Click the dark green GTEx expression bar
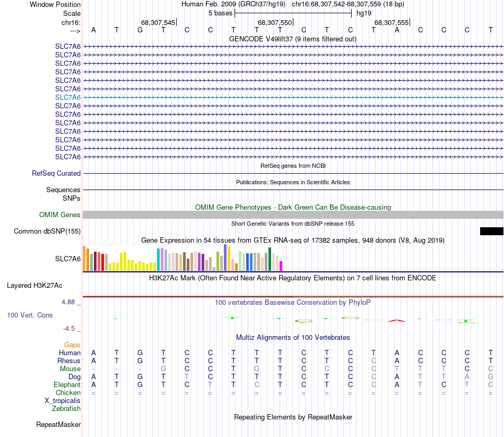 pyautogui.click(x=270, y=259)
